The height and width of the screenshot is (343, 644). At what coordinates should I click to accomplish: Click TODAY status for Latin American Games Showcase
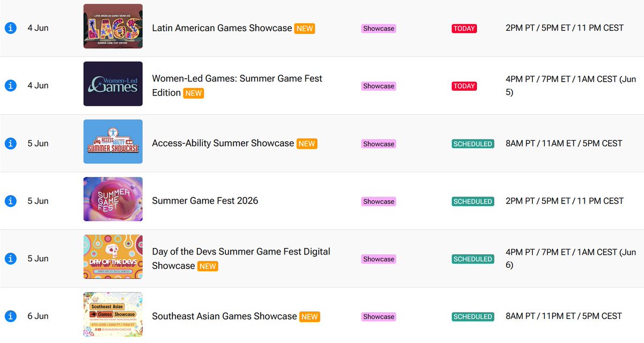point(464,28)
